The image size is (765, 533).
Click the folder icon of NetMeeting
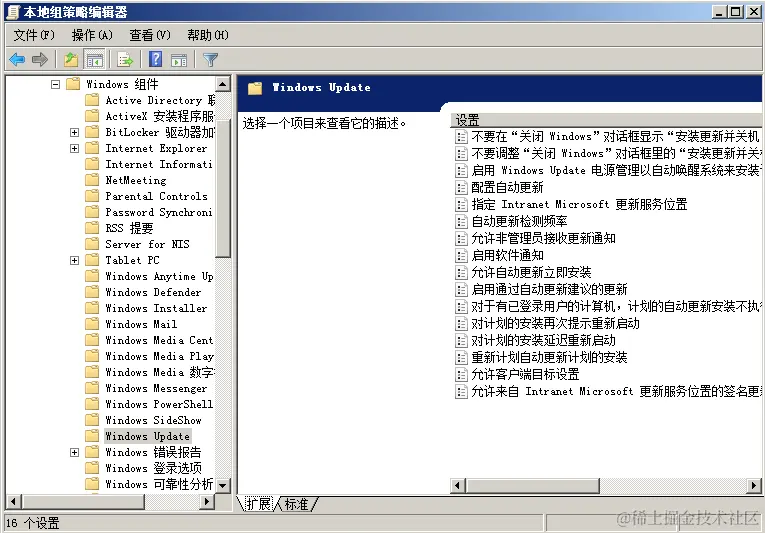click(92, 180)
